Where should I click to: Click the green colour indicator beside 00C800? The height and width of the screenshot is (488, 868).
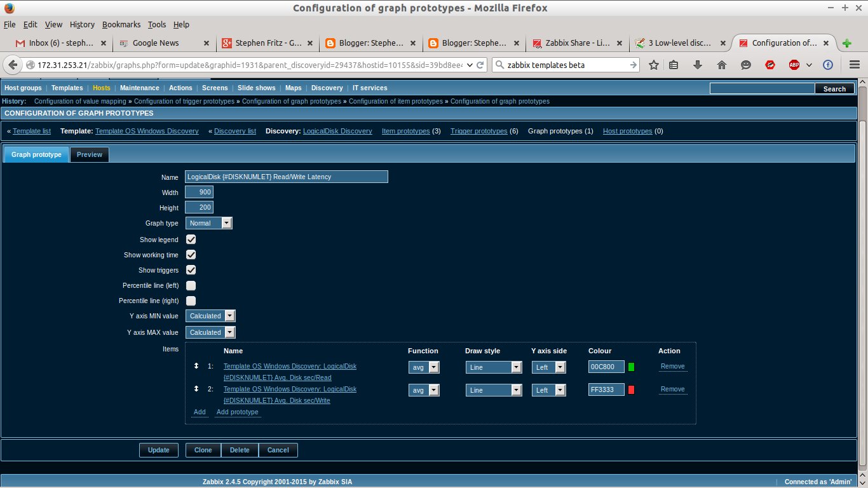(x=632, y=367)
